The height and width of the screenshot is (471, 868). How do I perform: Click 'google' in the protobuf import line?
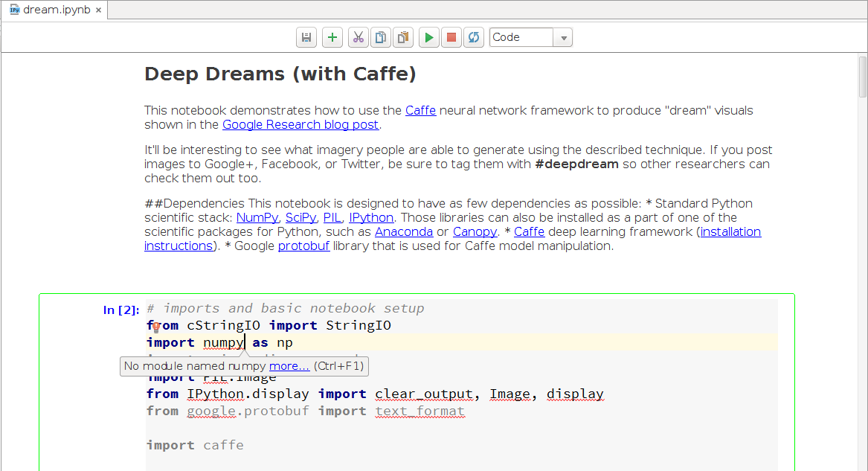pyautogui.click(x=211, y=411)
